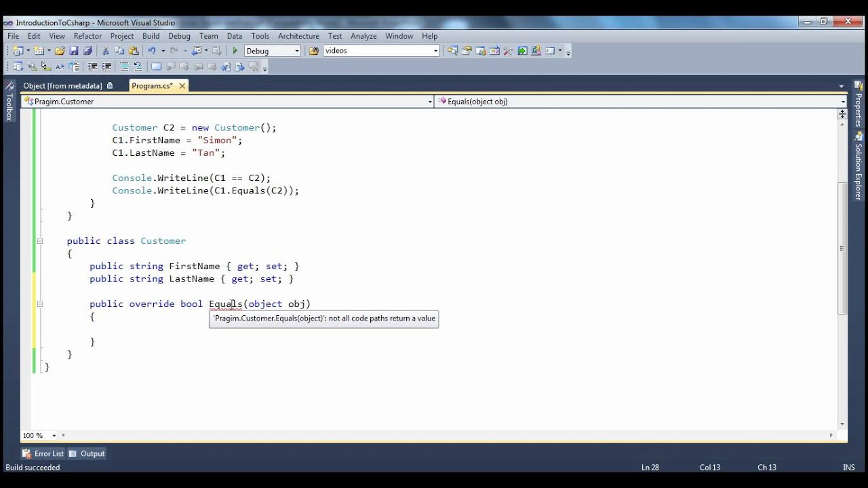Collapse the Equals method outlining region
This screenshot has height=488, width=868.
point(40,304)
